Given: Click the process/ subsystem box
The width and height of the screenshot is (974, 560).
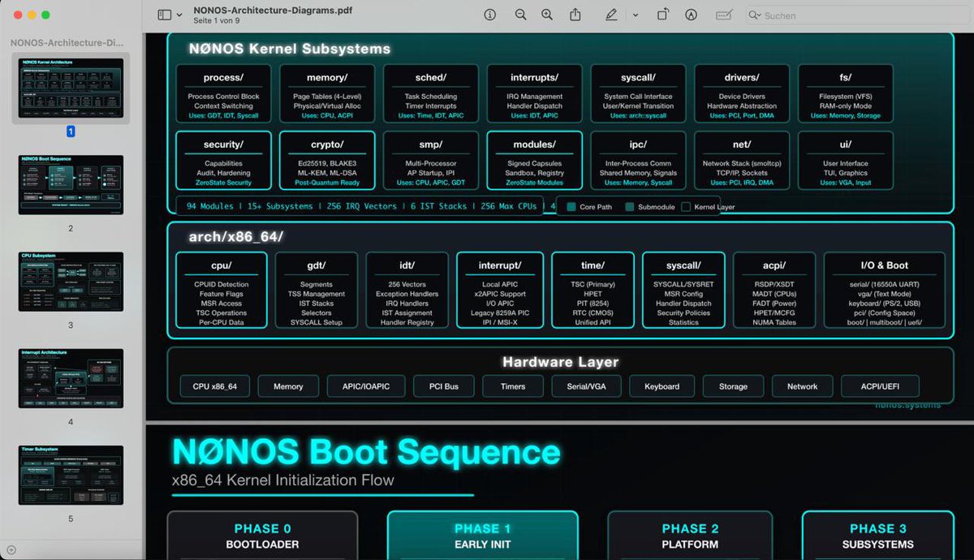Looking at the screenshot, I should pos(223,93).
